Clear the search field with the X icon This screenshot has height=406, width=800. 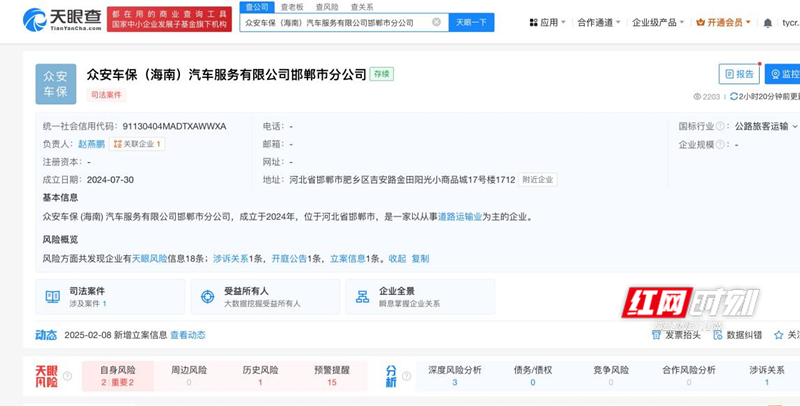436,22
